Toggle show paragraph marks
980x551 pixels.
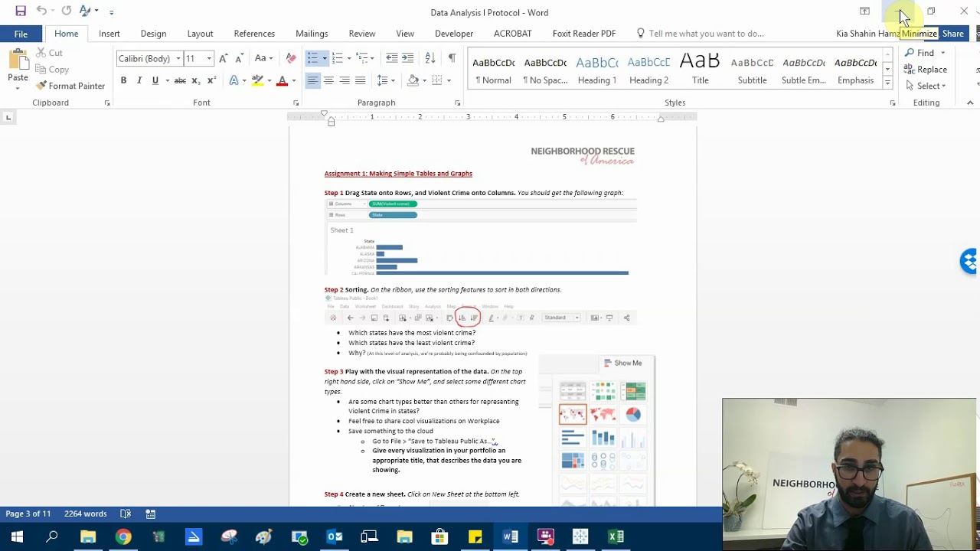(x=452, y=58)
